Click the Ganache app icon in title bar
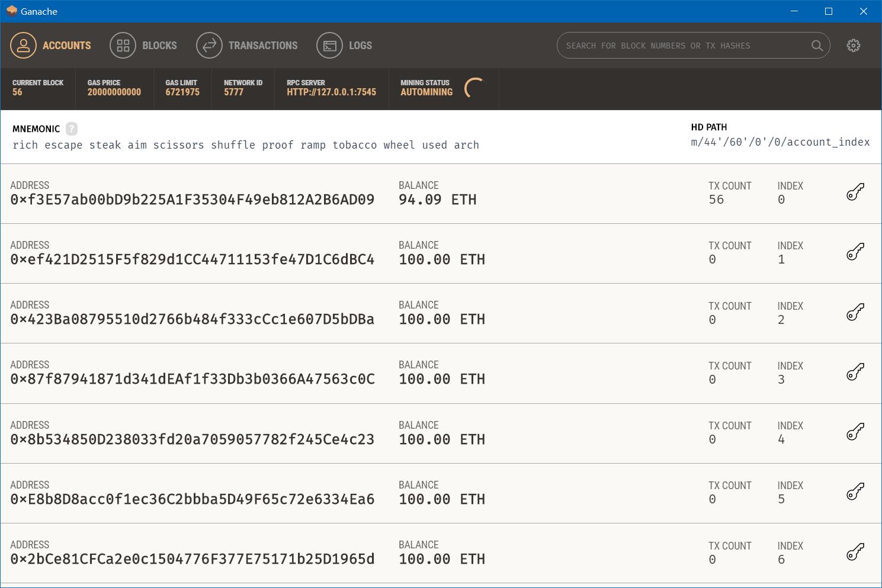Screen dimensions: 882x588 (x=11, y=11)
